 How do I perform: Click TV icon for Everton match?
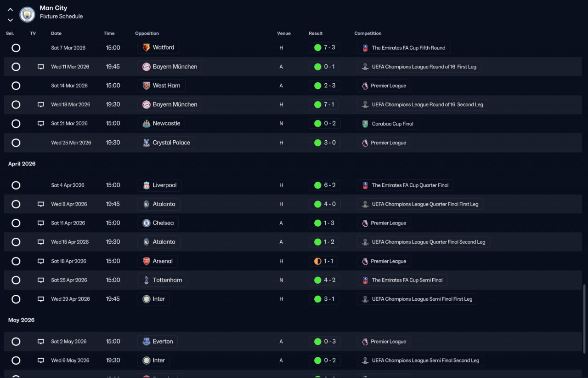[x=41, y=342]
